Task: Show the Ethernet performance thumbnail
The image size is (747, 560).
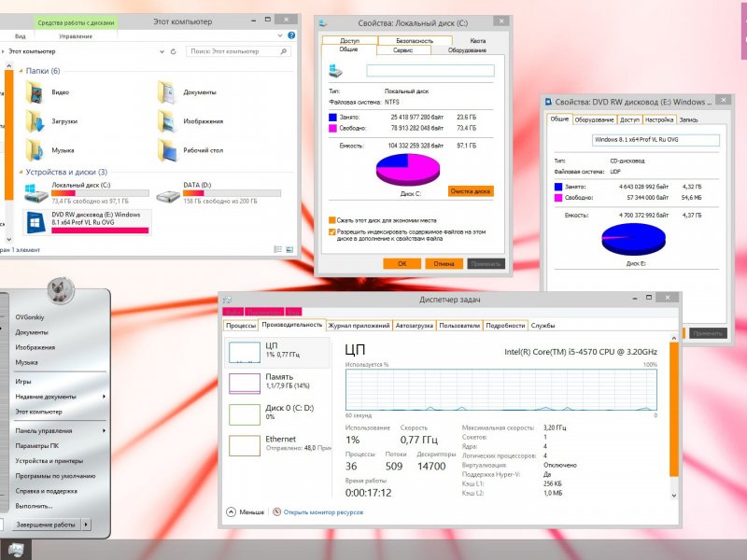Action: pyautogui.click(x=245, y=446)
